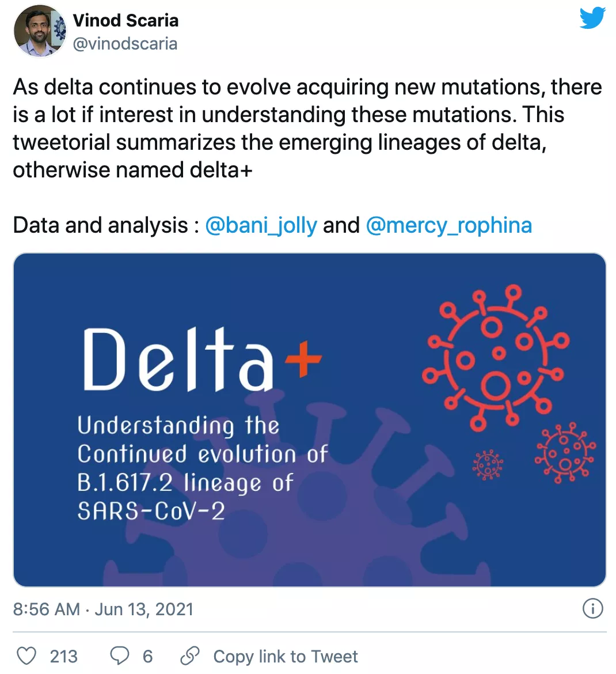Image resolution: width=616 pixels, height=674 pixels.
Task: Click the tweet body text
Action: point(307,128)
